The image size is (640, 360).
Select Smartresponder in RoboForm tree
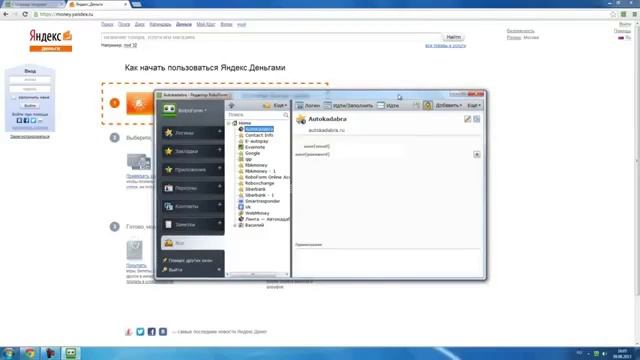click(262, 201)
